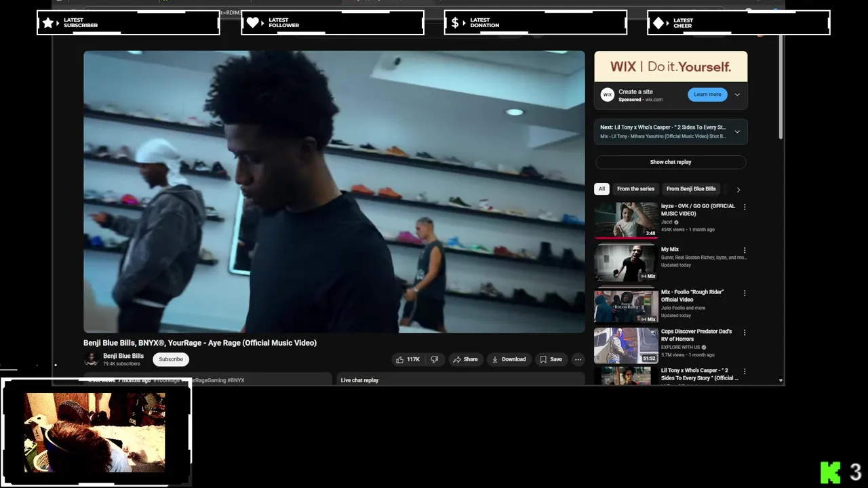Click the Latest Subscriber star icon
The height and width of the screenshot is (488, 868).
click(x=48, y=22)
